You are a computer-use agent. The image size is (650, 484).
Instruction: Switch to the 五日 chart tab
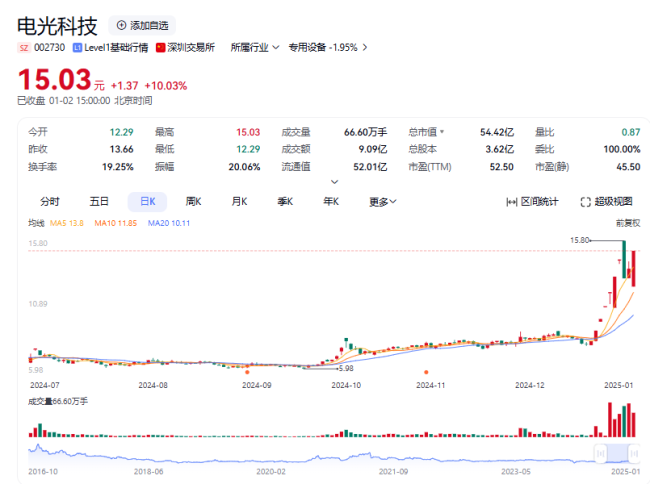tap(99, 202)
